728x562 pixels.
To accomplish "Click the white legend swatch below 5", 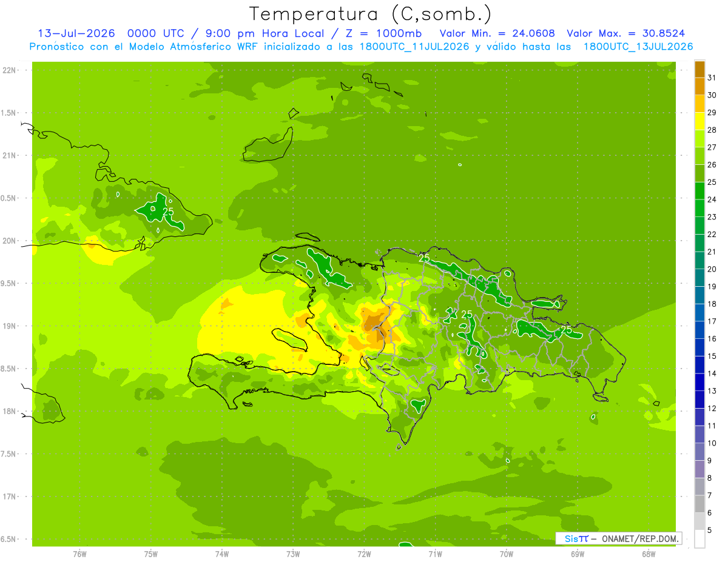I will (x=699, y=539).
